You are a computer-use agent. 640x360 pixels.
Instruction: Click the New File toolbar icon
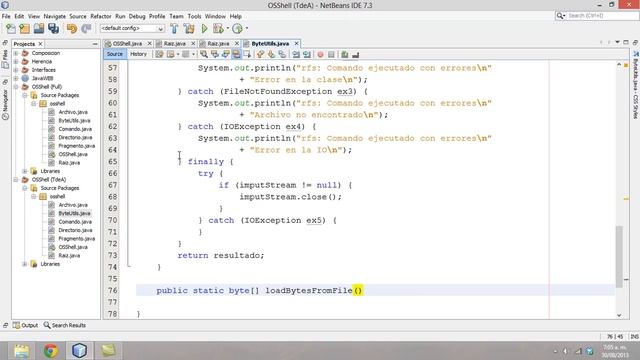coord(11,29)
